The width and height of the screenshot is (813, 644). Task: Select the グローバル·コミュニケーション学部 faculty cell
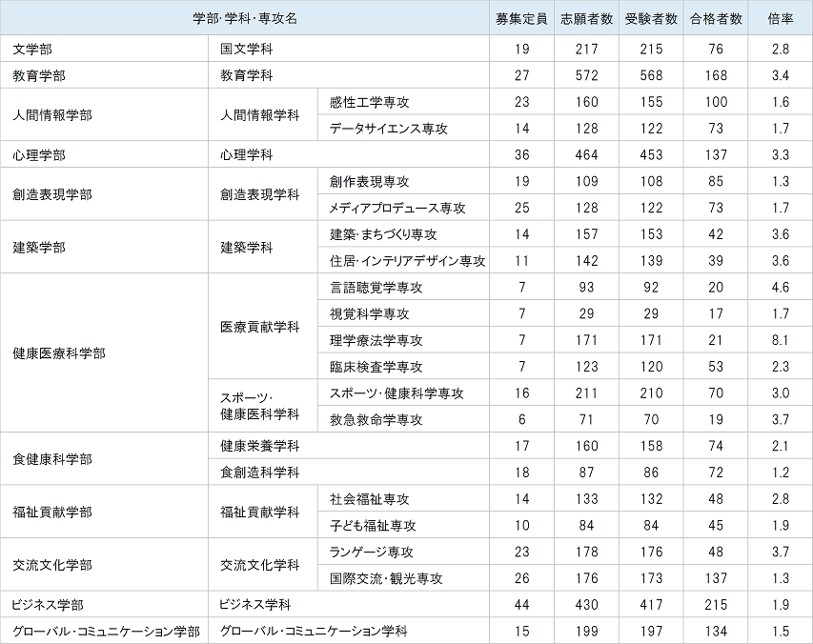(106, 631)
